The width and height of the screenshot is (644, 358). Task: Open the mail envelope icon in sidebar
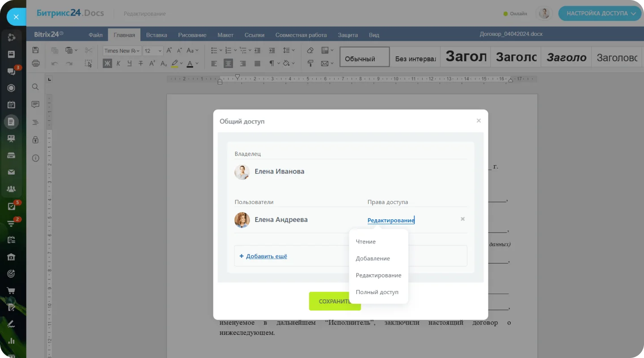12,172
